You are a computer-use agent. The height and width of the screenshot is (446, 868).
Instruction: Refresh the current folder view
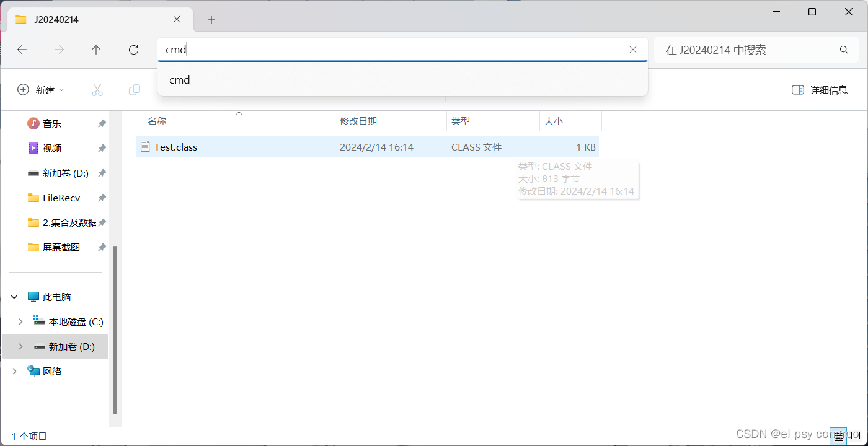133,50
